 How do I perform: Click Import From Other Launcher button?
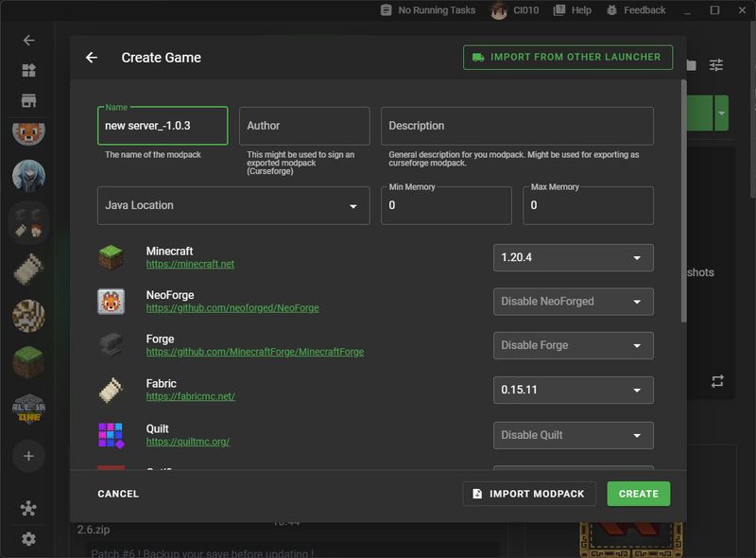[567, 57]
